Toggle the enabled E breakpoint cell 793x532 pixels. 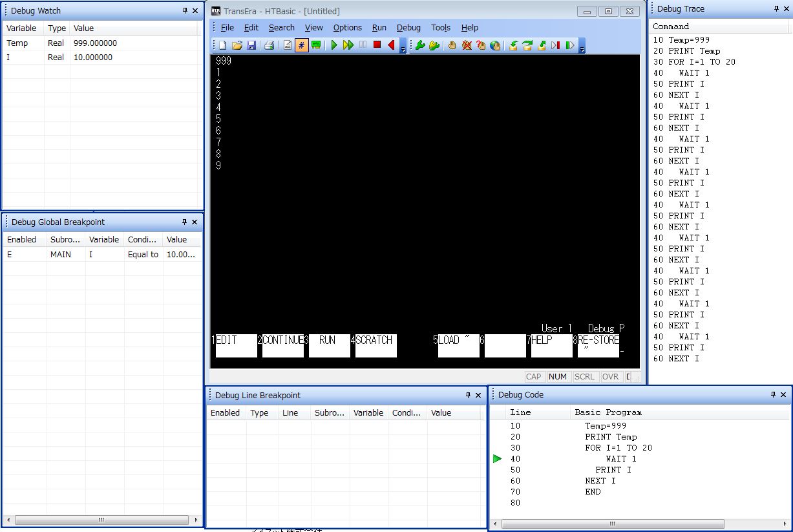pos(10,255)
